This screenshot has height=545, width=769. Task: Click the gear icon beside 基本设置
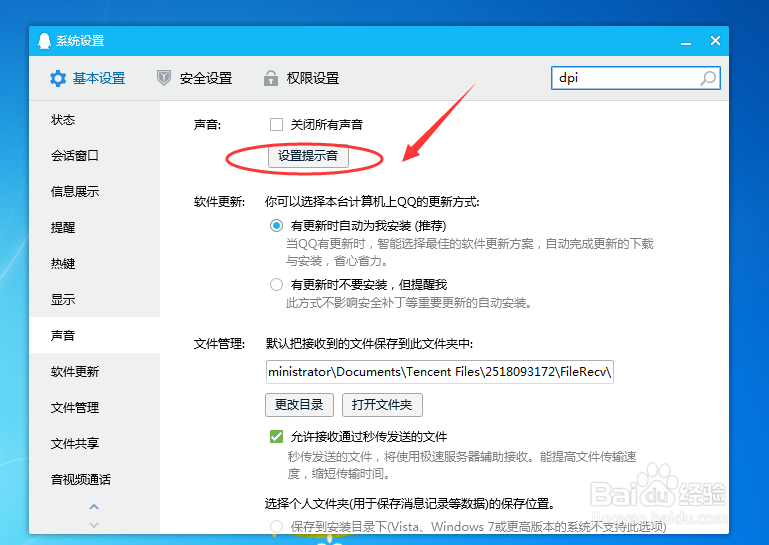coord(58,78)
